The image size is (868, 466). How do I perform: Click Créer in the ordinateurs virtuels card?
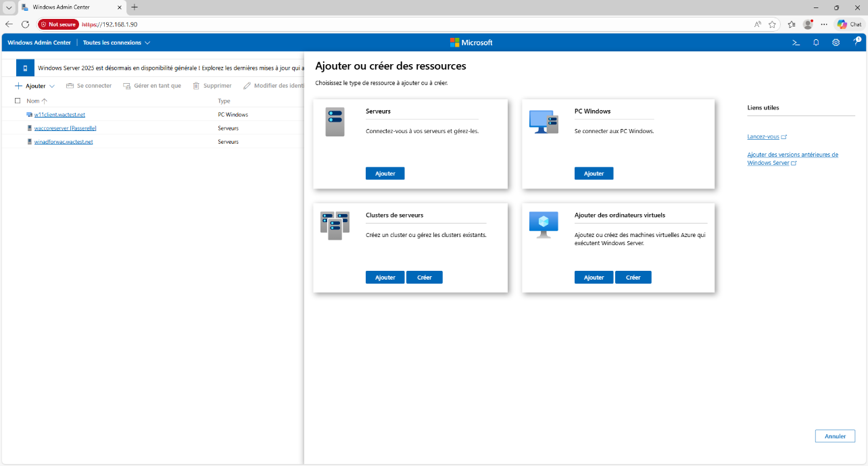(x=633, y=278)
